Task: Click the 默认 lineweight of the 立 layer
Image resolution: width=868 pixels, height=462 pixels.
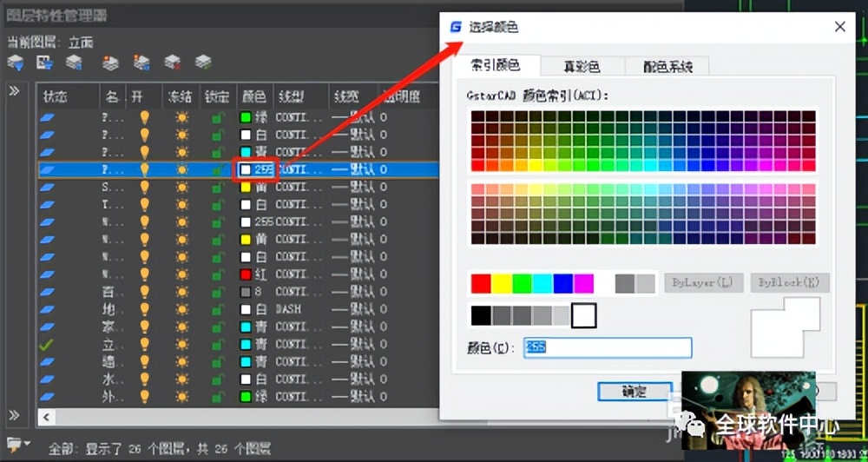Action: click(x=353, y=345)
